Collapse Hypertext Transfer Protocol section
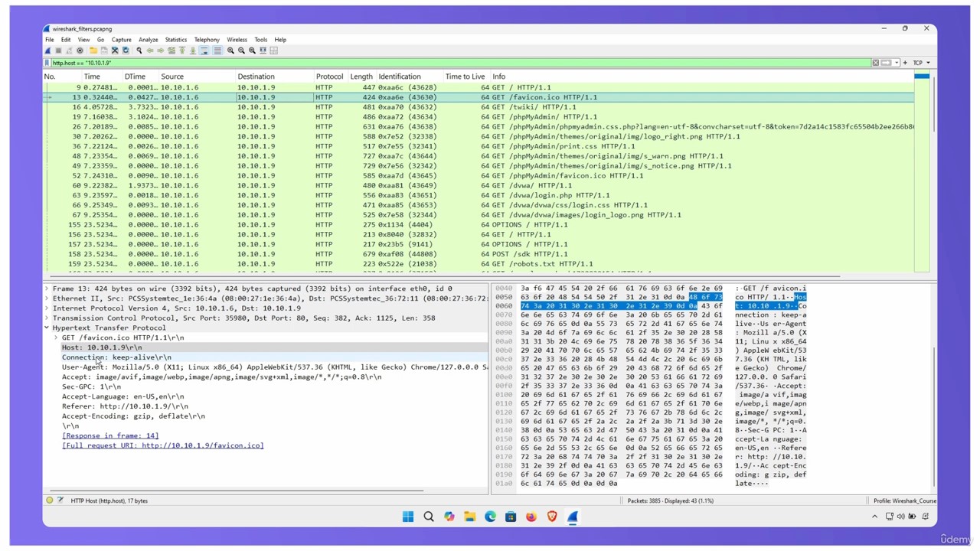 47,328
